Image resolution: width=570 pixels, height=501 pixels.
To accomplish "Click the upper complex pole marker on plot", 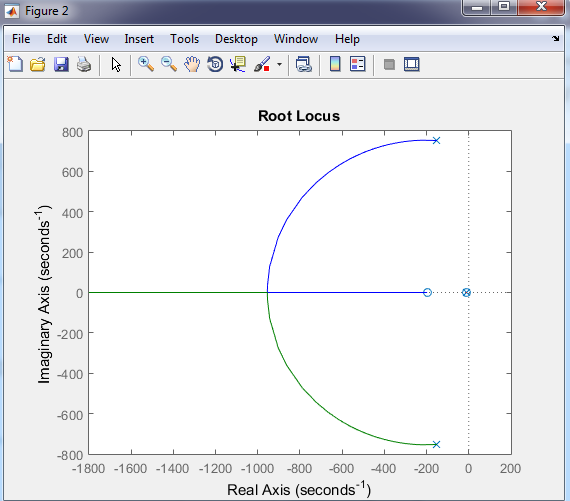I will pyautogui.click(x=437, y=141).
